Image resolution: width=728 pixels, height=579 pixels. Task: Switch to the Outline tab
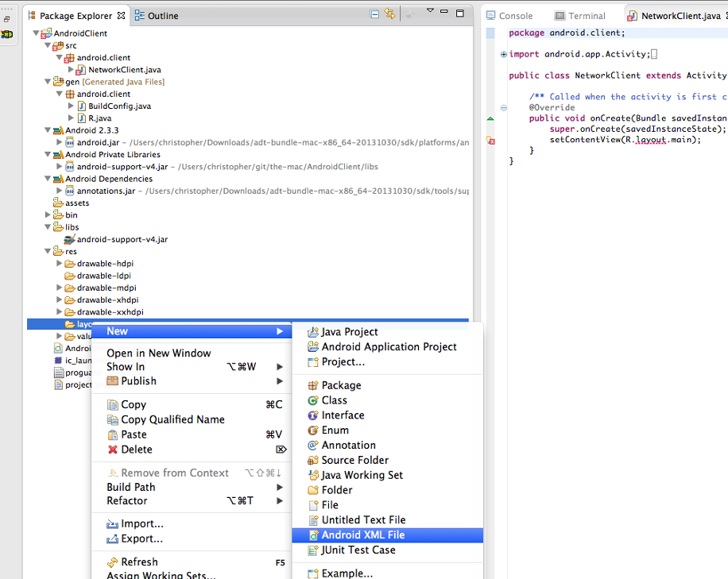[x=157, y=16]
